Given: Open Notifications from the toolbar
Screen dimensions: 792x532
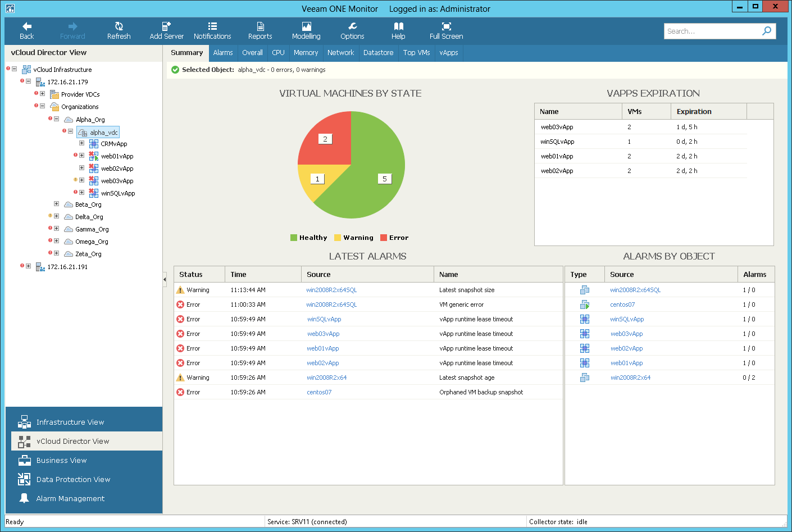Looking at the screenshot, I should (x=212, y=31).
